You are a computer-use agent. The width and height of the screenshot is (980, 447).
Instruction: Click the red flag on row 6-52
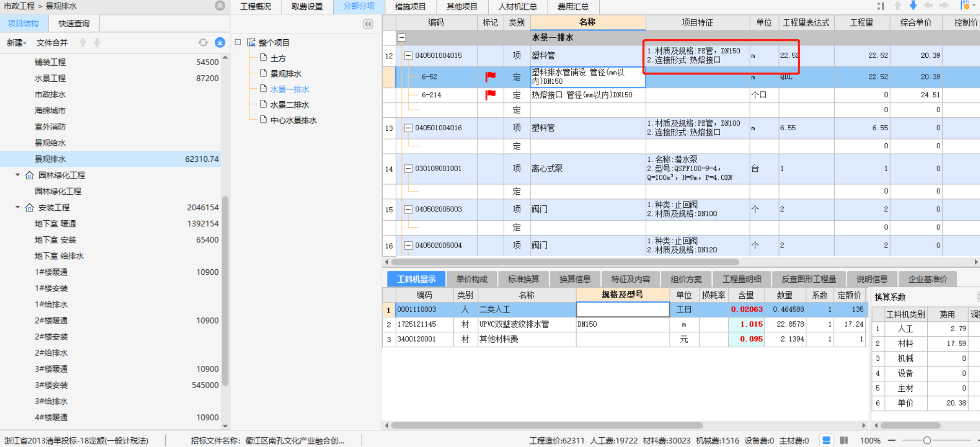pos(490,76)
